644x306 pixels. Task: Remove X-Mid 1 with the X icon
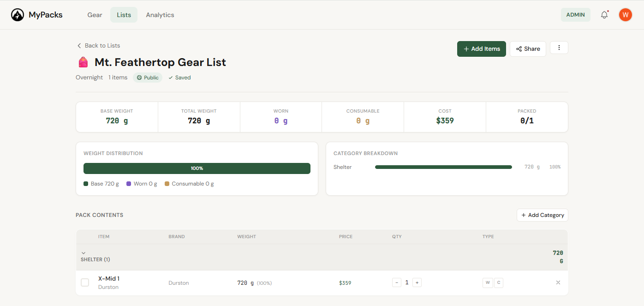pos(558,282)
